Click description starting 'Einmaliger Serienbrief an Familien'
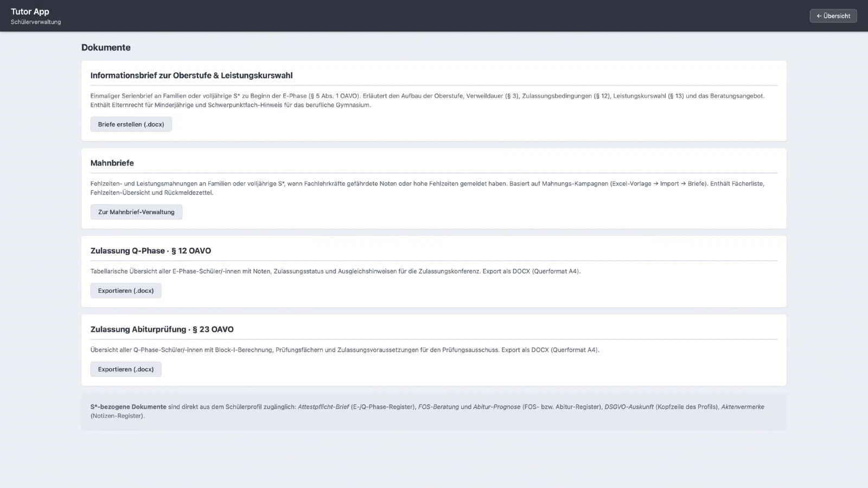Image resolution: width=868 pixels, height=488 pixels. coord(433,100)
